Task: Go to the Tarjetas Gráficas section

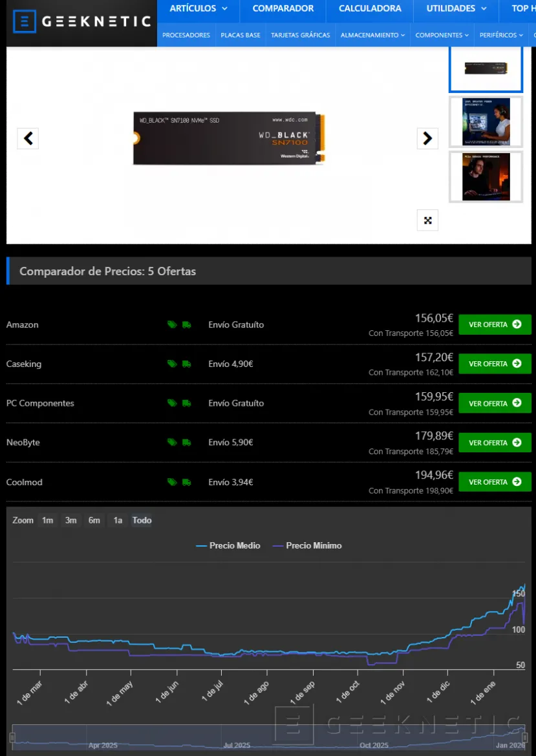Action: tap(300, 35)
